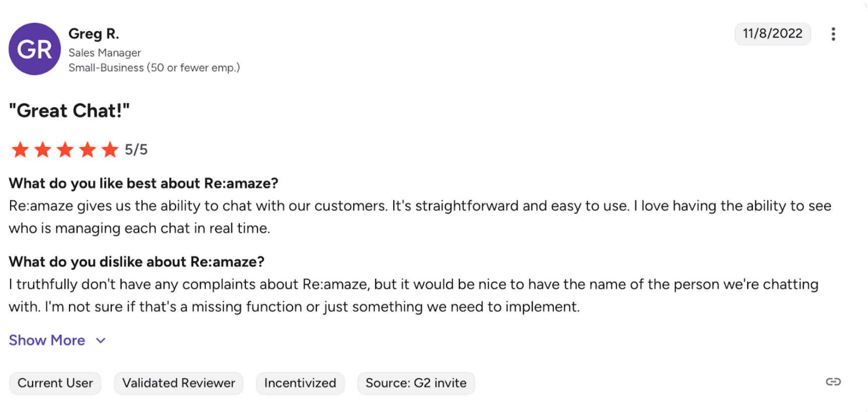Click the Source: G2 invite tag
Screen dimensions: 868x412
pyautogui.click(x=416, y=383)
